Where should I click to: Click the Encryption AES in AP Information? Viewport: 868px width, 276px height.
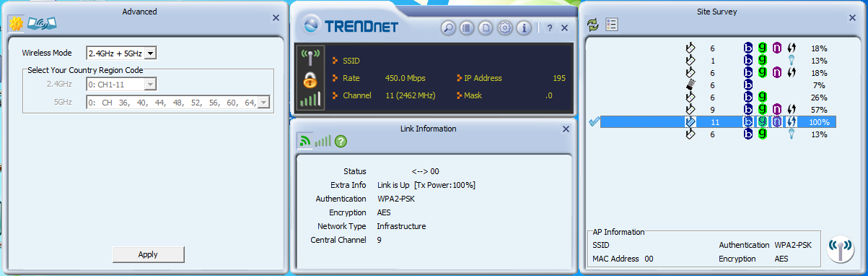coord(753,259)
